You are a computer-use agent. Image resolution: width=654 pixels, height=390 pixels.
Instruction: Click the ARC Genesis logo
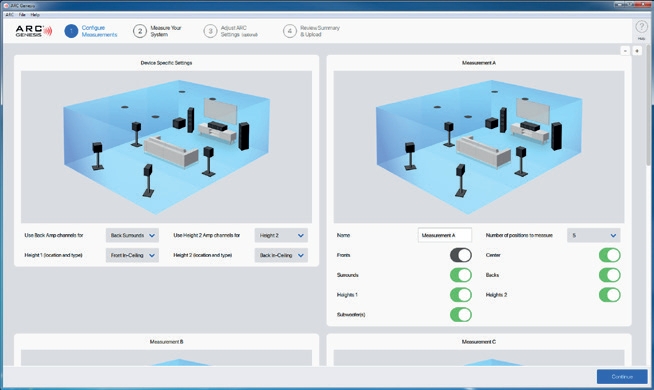34,31
